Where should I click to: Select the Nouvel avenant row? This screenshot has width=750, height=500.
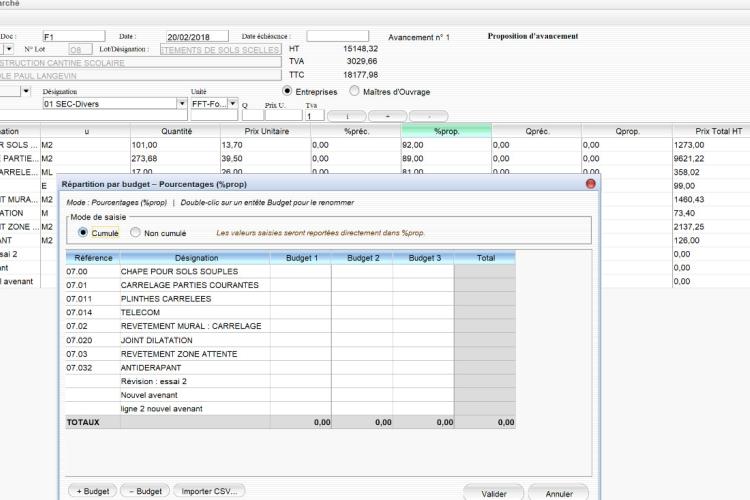pyautogui.click(x=291, y=395)
